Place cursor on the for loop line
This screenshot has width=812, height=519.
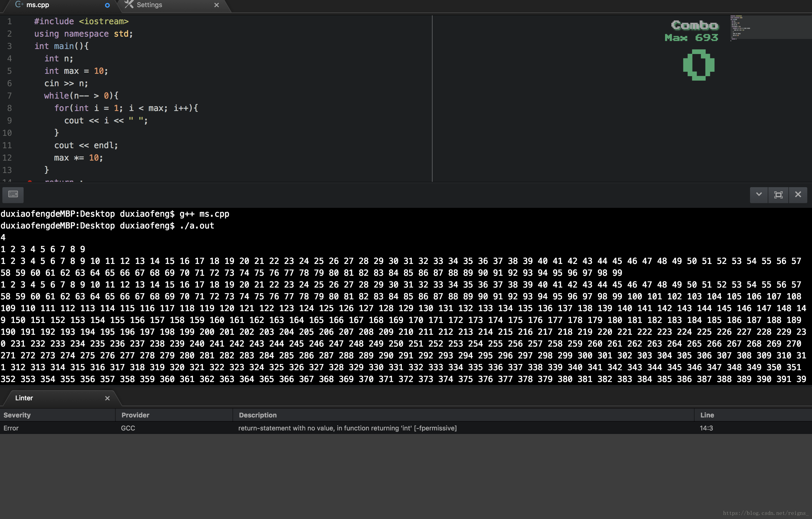pyautogui.click(x=126, y=108)
